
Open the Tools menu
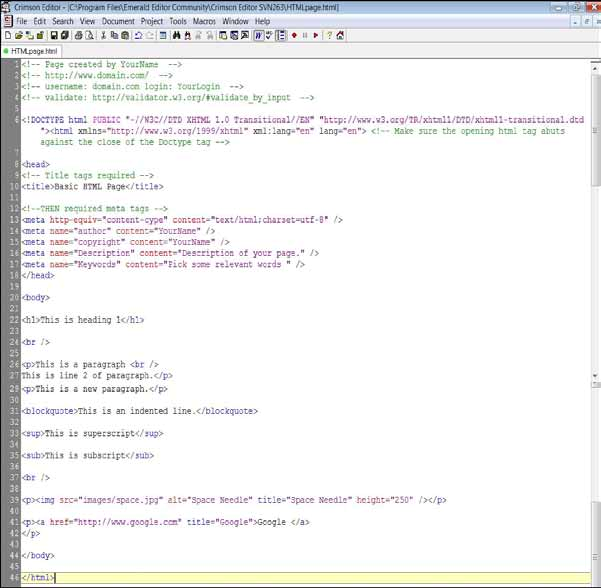[177, 21]
